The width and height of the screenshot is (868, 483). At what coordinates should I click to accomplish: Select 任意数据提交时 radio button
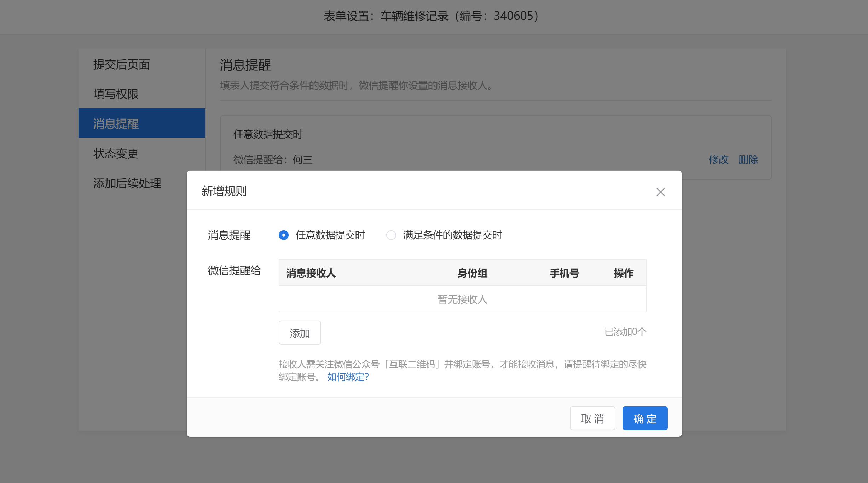click(284, 235)
